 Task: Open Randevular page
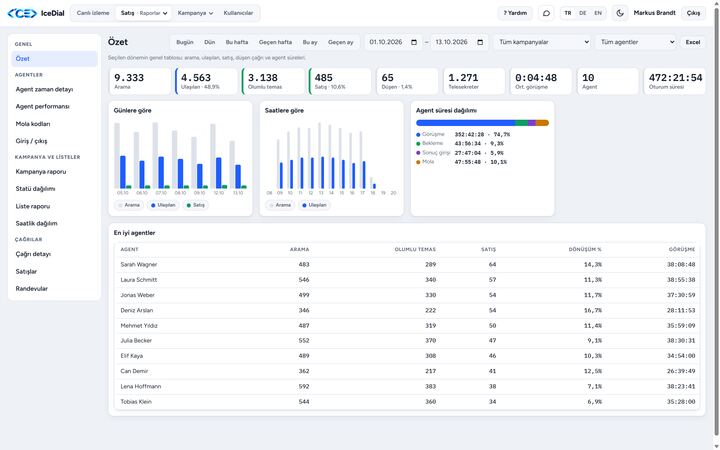[x=54, y=289]
